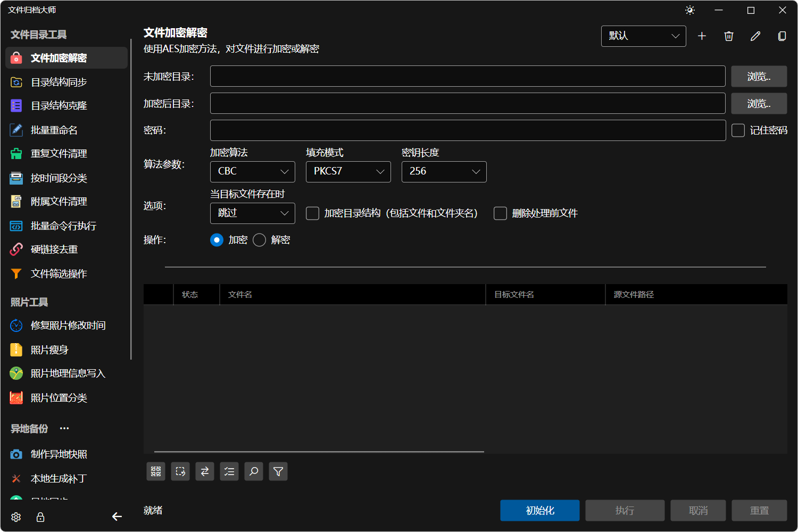Delete the preset using the trash icon
798x532 pixels.
pos(729,36)
